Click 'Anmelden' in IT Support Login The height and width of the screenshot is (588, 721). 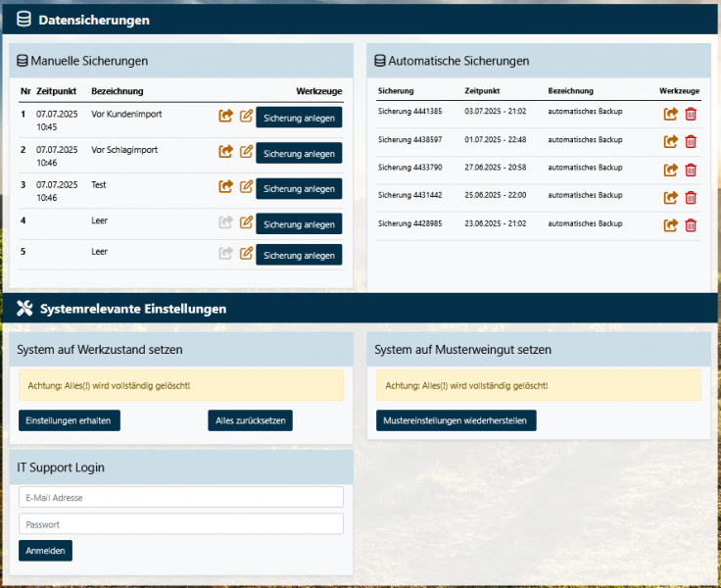pyautogui.click(x=45, y=551)
